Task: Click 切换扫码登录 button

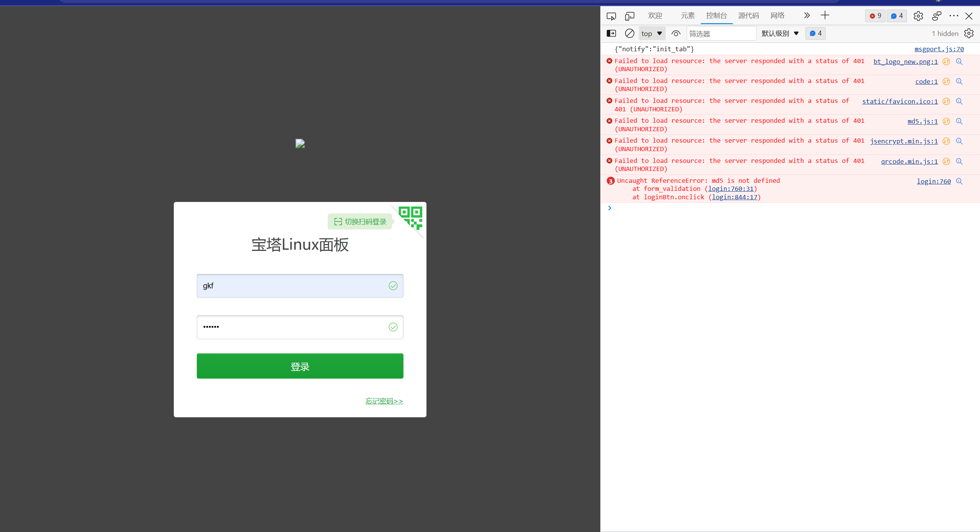Action: pyautogui.click(x=360, y=222)
